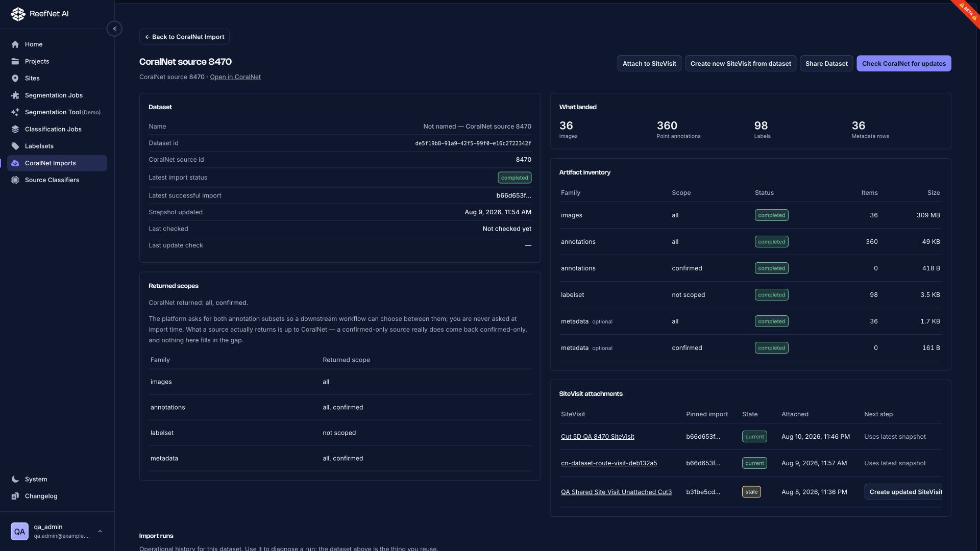Click the 360 Point annotations stat
980x551 pixels.
pyautogui.click(x=678, y=129)
